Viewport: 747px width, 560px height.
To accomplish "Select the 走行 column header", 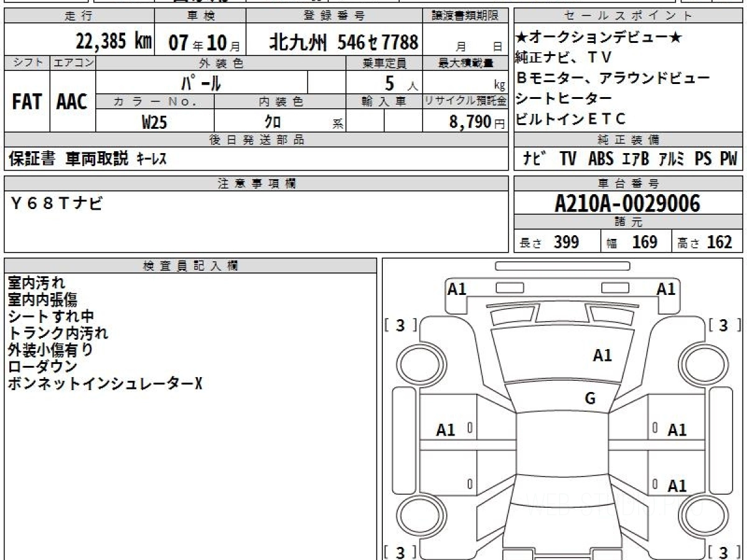I will point(79,16).
